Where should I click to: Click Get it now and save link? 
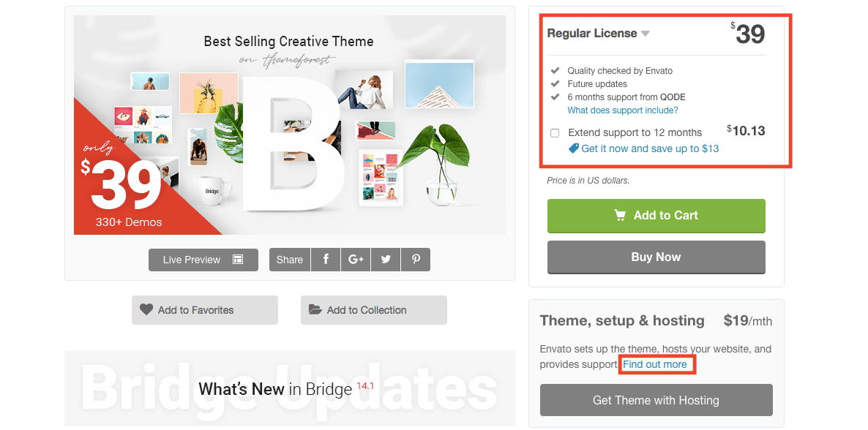coord(650,148)
